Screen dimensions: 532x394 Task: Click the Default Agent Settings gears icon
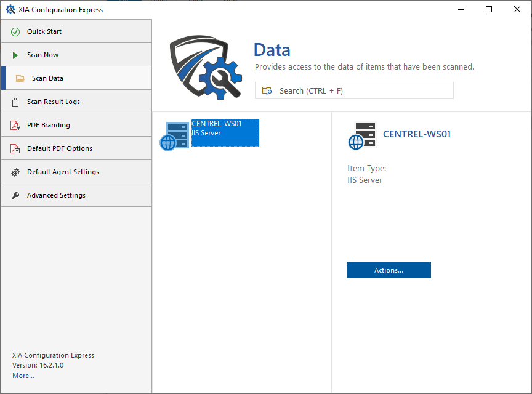point(15,172)
